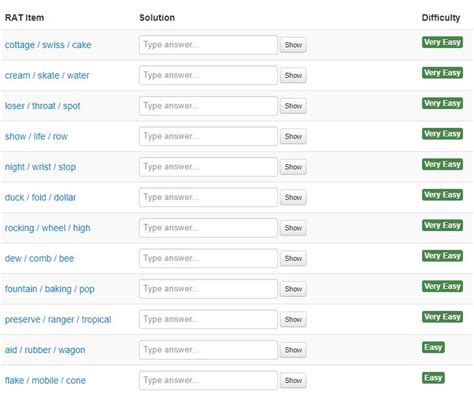474x394 pixels.
Task: Click Show next to night / wrist / stop
Action: click(293, 167)
